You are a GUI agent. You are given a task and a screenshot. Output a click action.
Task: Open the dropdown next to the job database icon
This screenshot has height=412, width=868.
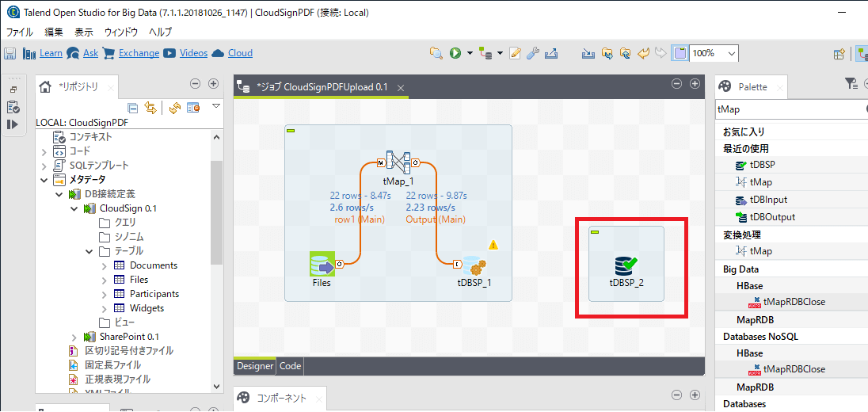[x=500, y=53]
